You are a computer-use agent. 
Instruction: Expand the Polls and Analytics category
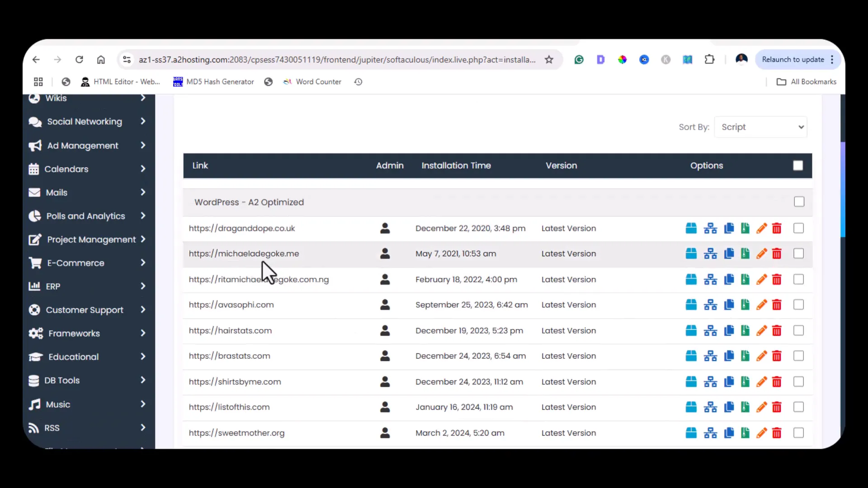tap(143, 216)
